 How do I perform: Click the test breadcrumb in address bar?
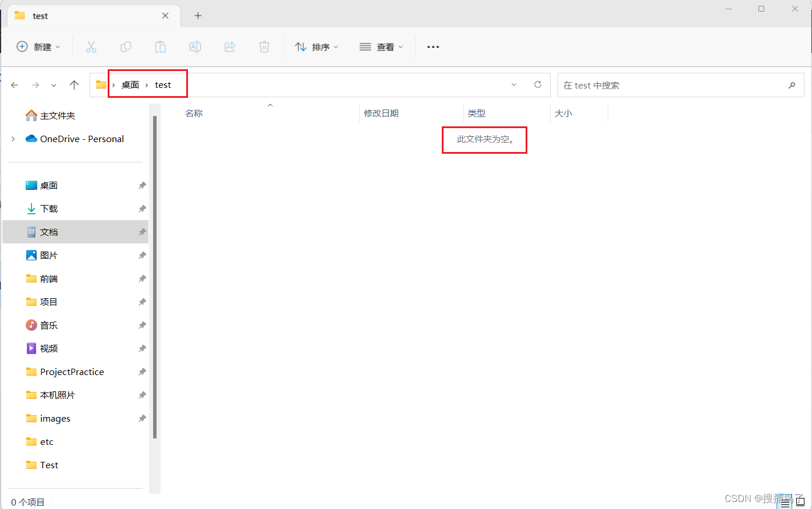[163, 85]
